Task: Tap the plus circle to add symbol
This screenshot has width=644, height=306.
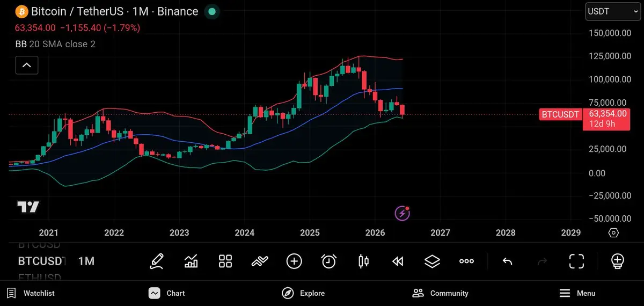Action: [294, 261]
